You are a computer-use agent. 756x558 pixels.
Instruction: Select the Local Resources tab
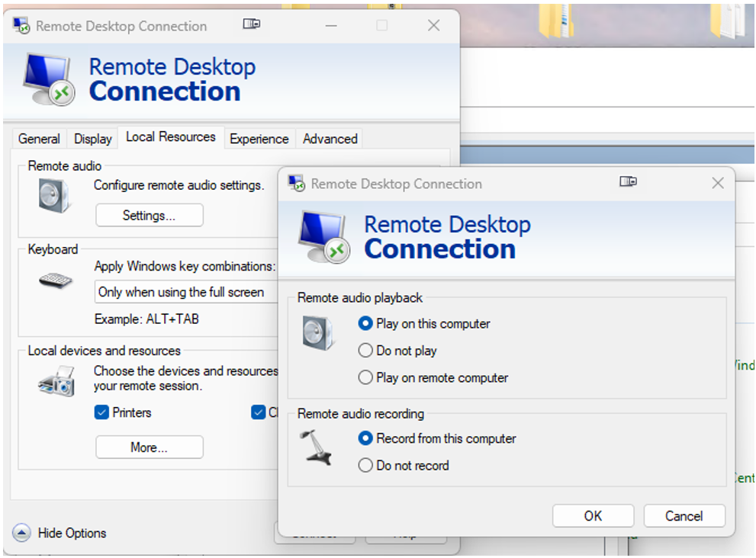coord(171,137)
